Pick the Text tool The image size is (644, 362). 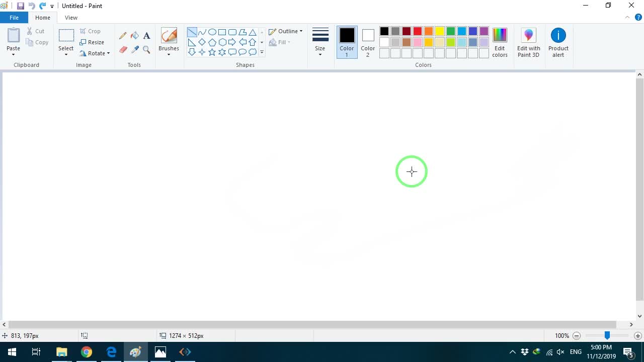coord(146,36)
